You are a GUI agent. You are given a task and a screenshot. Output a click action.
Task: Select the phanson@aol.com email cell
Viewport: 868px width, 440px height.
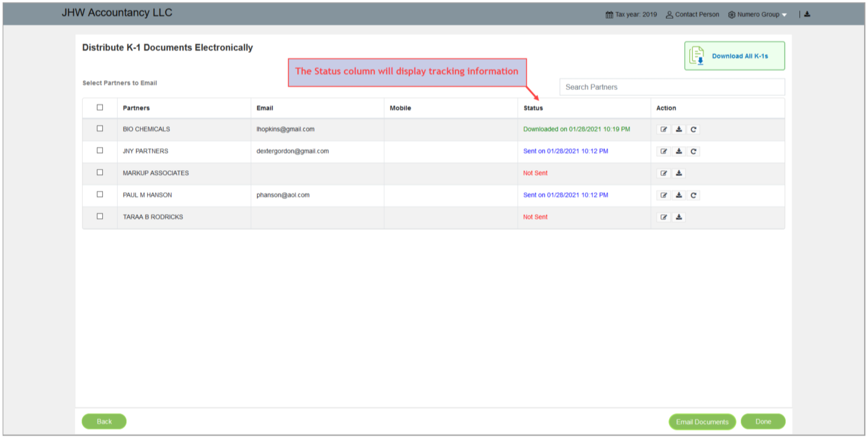283,195
